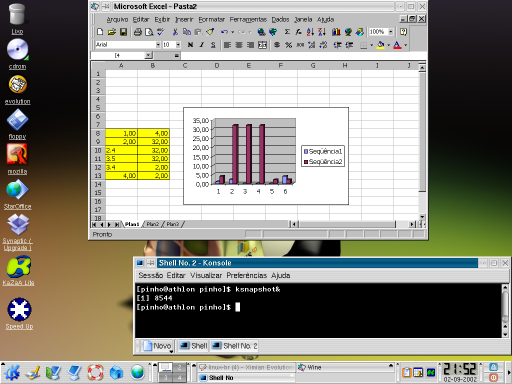Open the font name dropdown (Arial)

click(x=158, y=45)
